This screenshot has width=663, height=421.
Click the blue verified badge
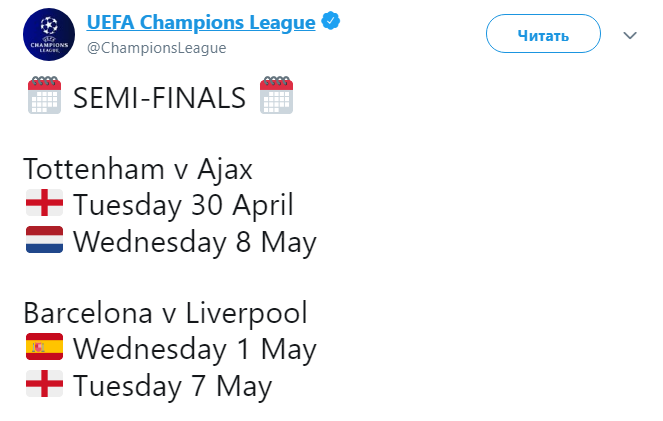(x=331, y=21)
